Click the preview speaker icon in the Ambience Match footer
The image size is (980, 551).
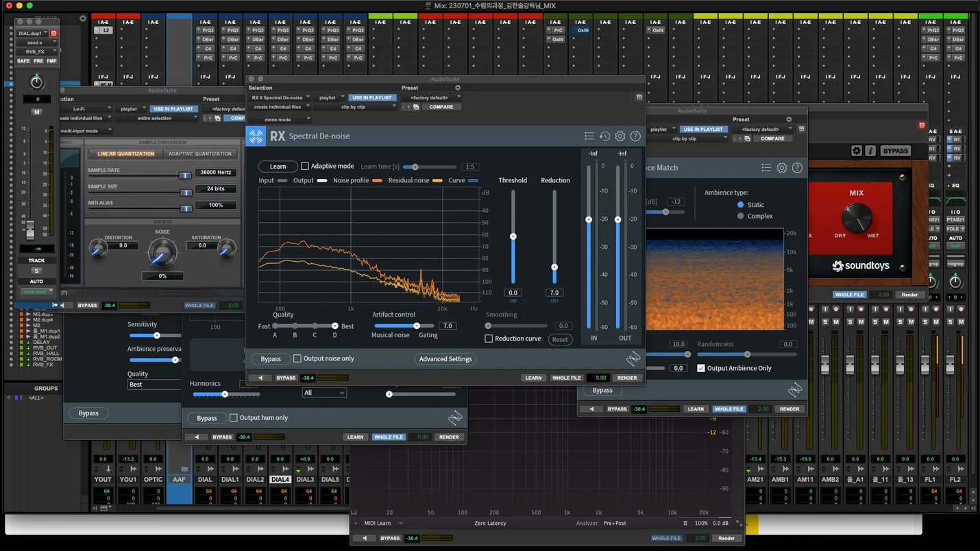tap(591, 409)
